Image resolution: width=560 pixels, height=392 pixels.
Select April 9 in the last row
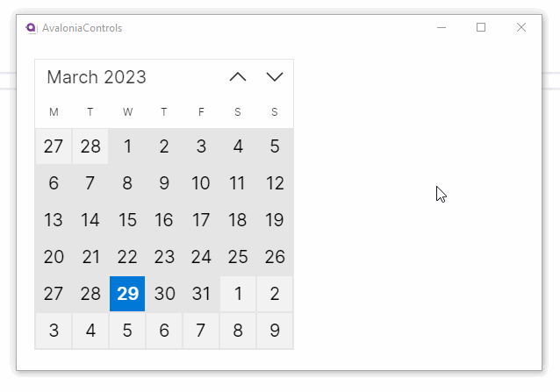coord(275,331)
